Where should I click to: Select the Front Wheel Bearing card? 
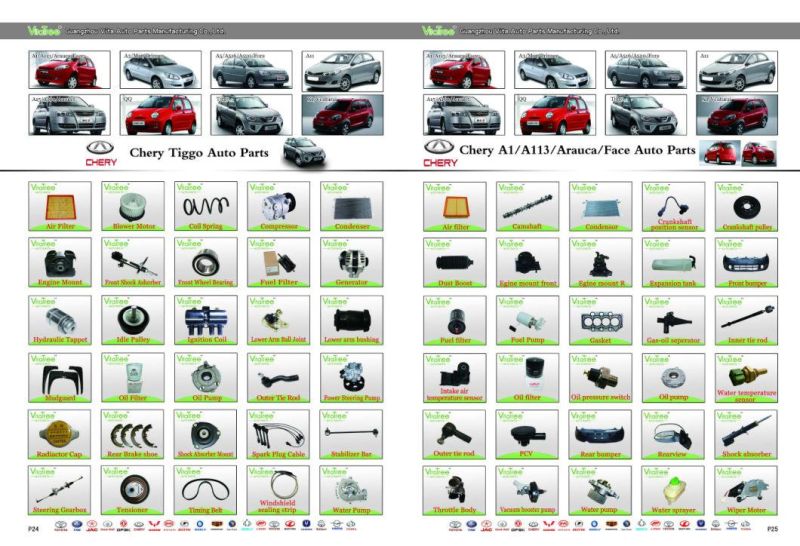tap(206, 262)
